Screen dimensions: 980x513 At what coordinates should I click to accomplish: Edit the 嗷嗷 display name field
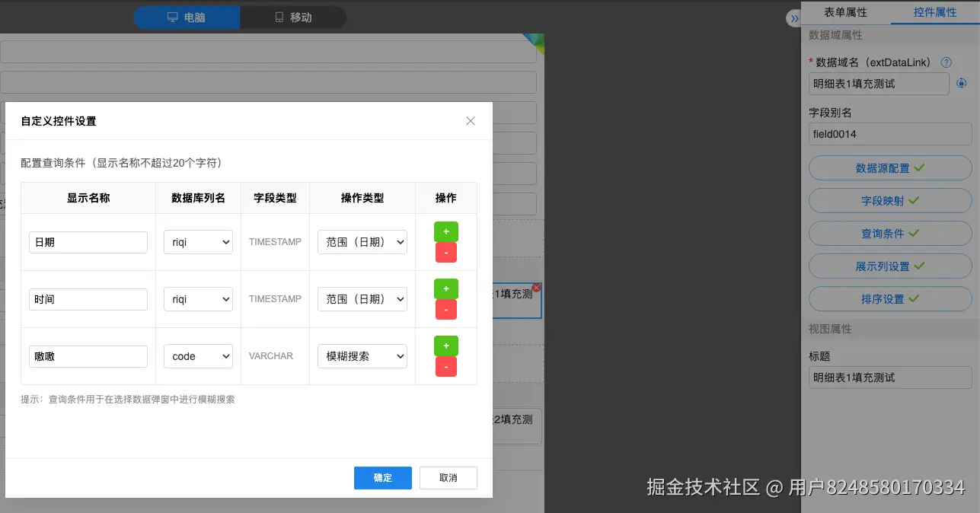pos(88,356)
